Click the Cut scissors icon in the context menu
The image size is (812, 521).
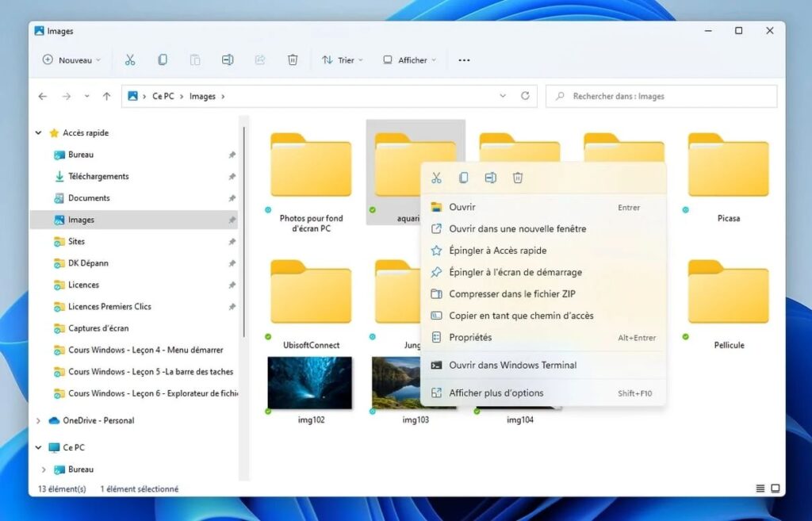pyautogui.click(x=436, y=178)
